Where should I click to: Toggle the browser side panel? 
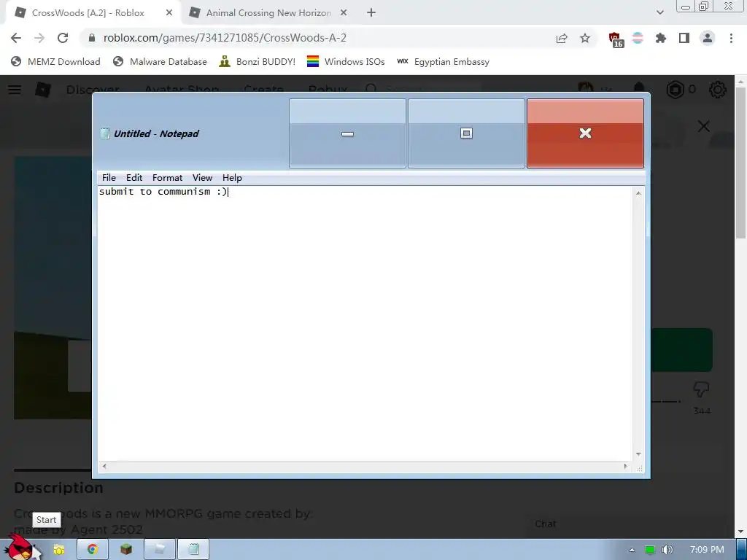[684, 38]
